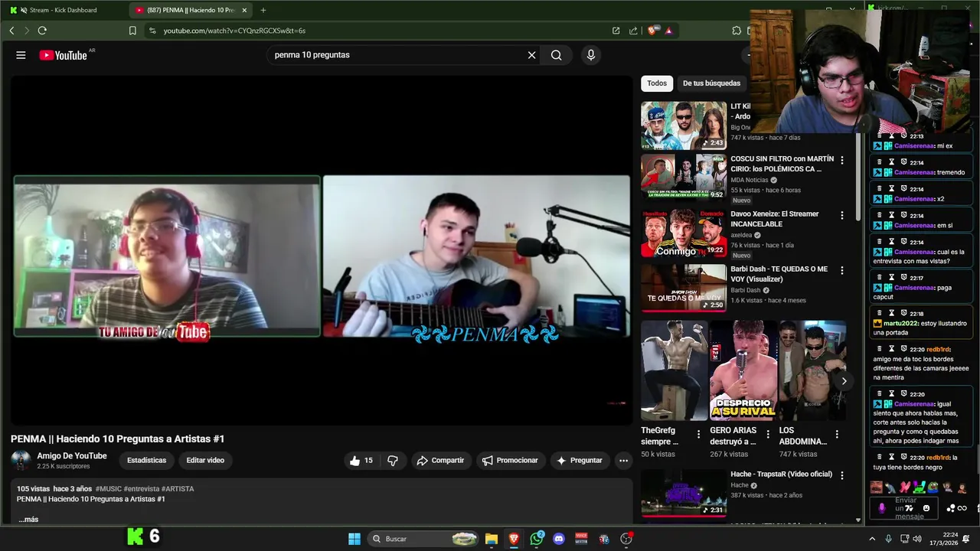Screen dimensions: 980x551
Task: Open emoji picker in Kick chat
Action: [926, 508]
